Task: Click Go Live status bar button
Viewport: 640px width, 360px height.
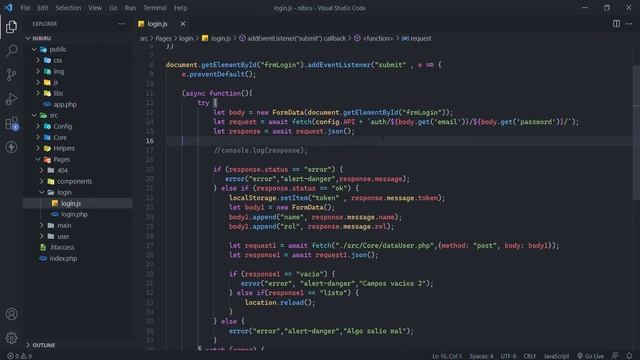Action: pos(590,356)
